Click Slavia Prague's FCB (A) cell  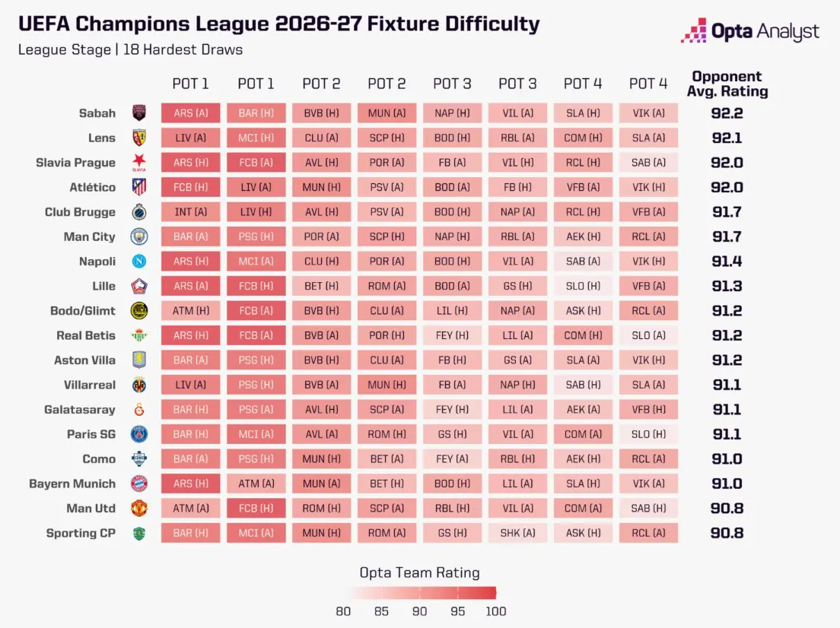click(256, 162)
